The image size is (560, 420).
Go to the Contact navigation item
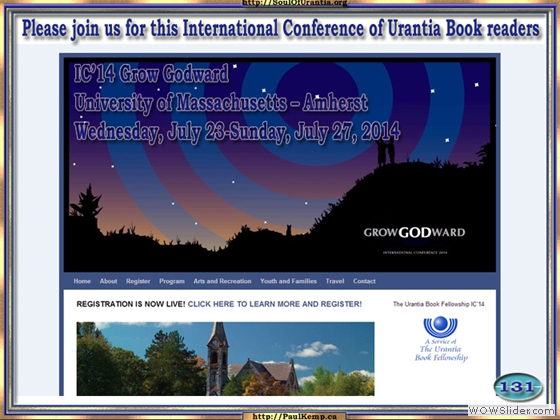(364, 281)
